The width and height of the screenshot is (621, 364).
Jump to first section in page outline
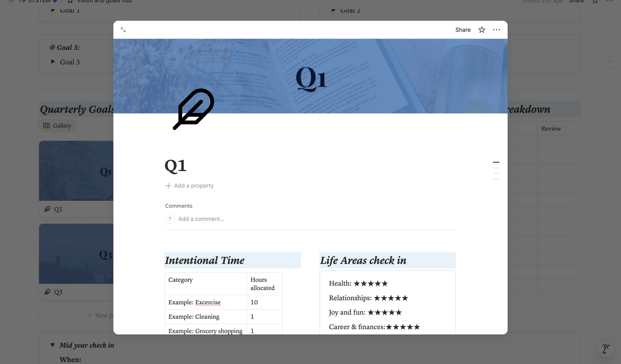pyautogui.click(x=496, y=162)
